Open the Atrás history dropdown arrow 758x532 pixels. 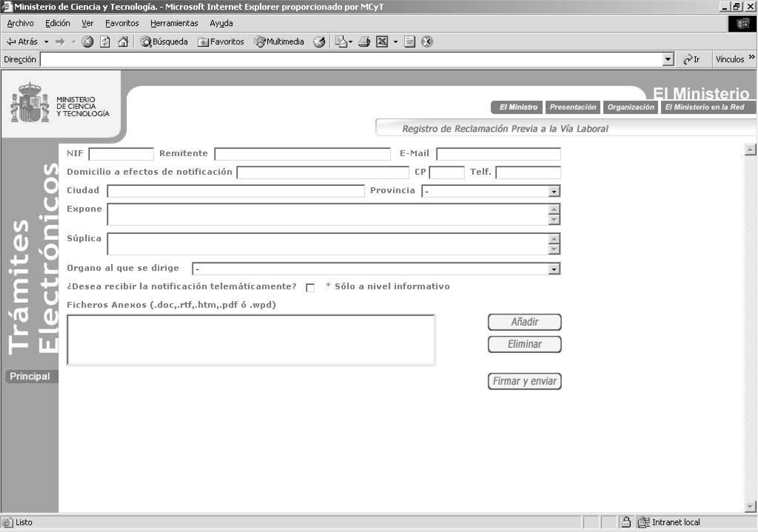pos(46,42)
